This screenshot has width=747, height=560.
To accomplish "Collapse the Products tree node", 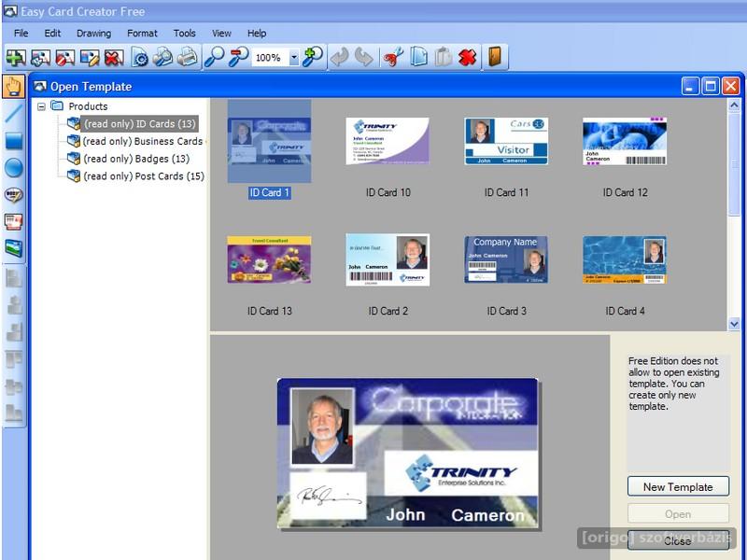I will (x=42, y=106).
